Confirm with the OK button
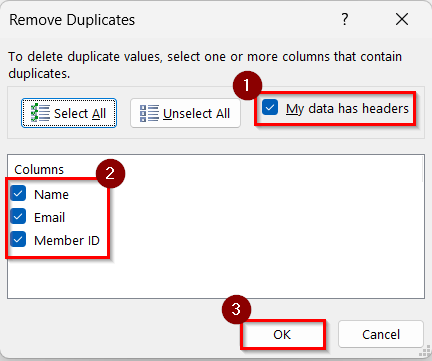 click(x=282, y=334)
